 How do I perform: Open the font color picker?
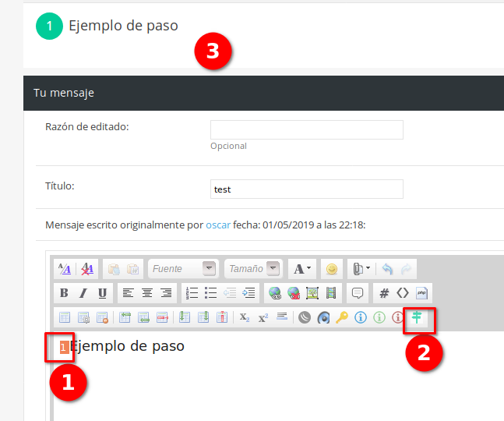tap(301, 269)
